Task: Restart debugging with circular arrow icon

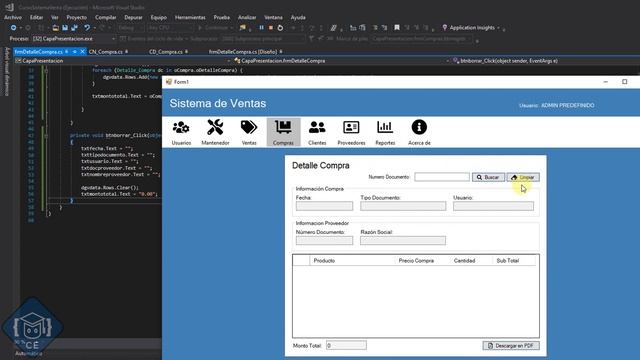Action: (280, 28)
